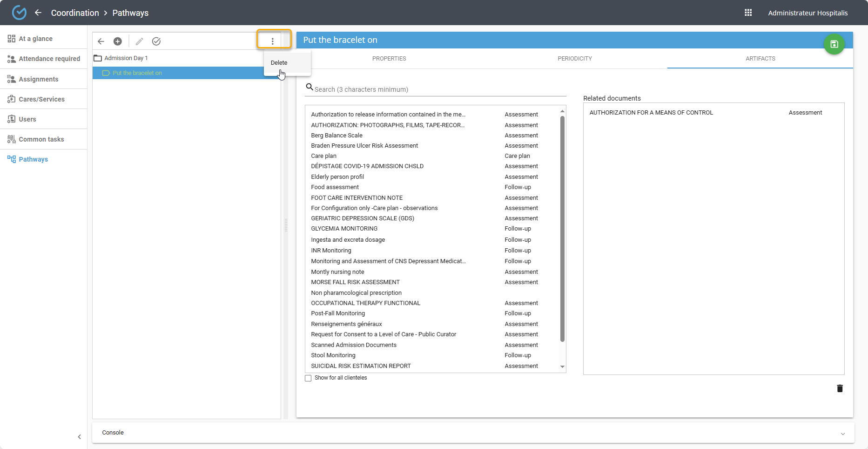Open the apps grid icon in header

pyautogui.click(x=748, y=13)
